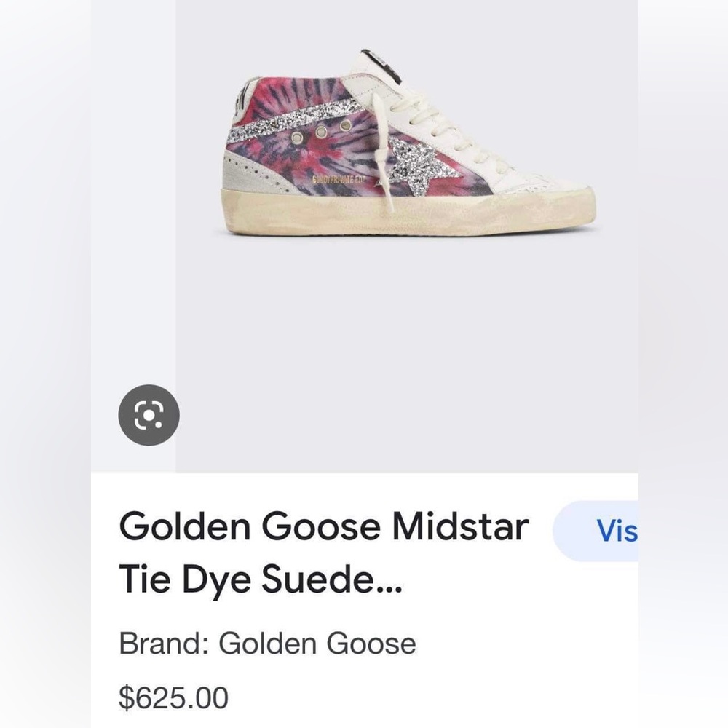Activate visual search on the sneaker photo
The image size is (728, 728).
(149, 415)
